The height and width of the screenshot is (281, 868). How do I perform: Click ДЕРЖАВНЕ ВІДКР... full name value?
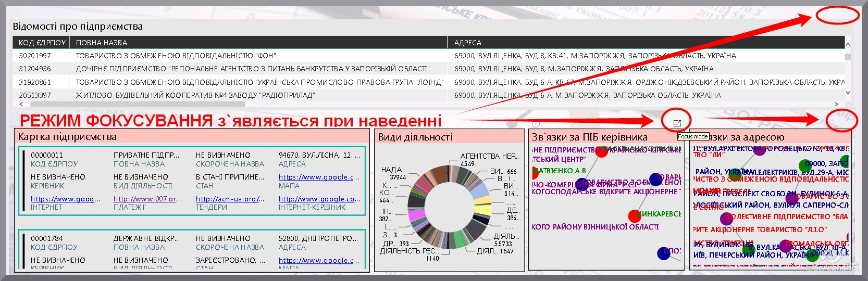[x=146, y=238]
